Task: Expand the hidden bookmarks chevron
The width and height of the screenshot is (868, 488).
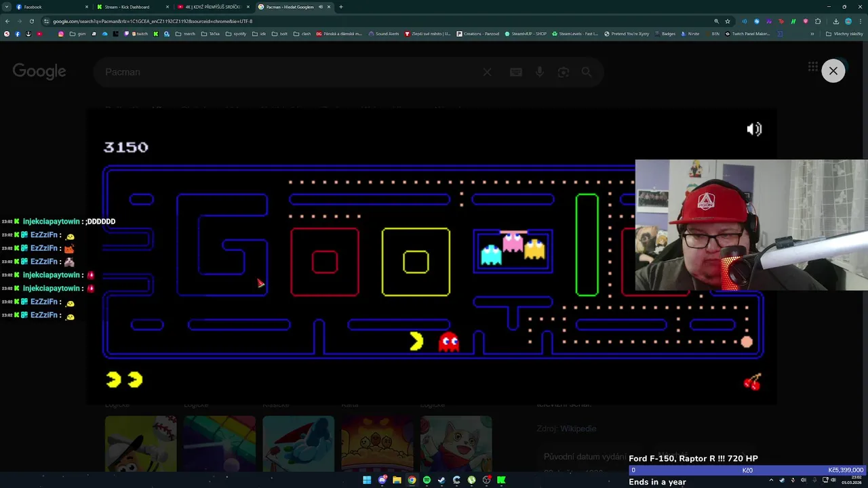Action: 812,33
